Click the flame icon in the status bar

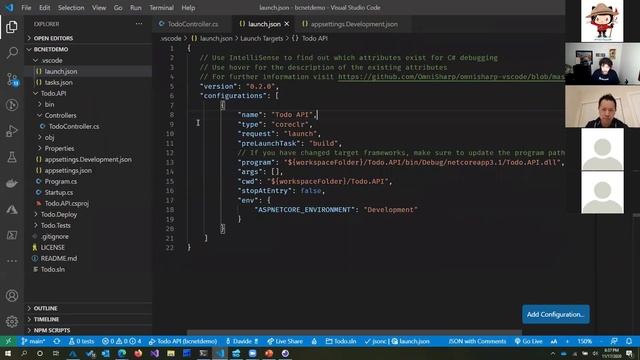click(x=314, y=341)
